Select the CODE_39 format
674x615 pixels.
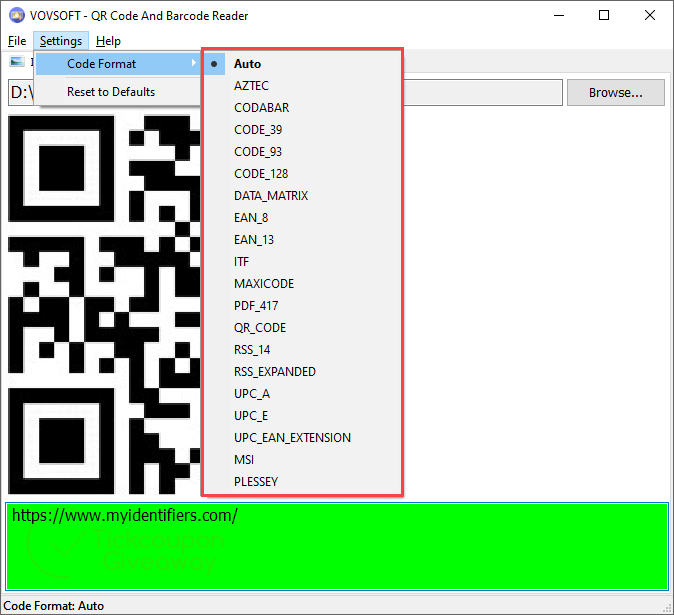coord(302,129)
